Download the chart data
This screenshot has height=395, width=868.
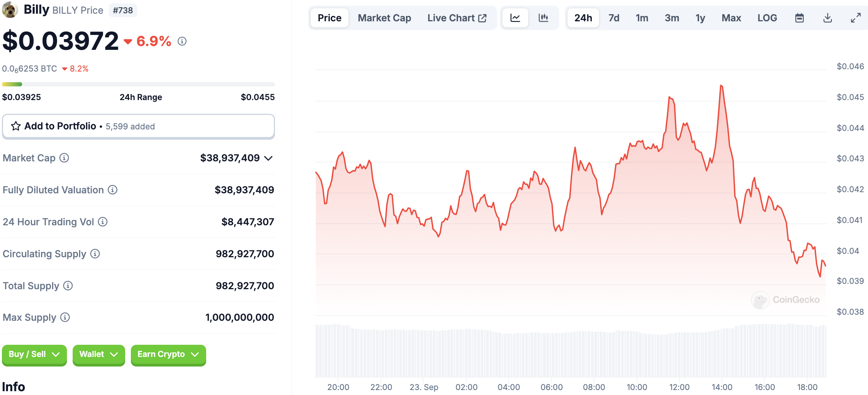[827, 18]
